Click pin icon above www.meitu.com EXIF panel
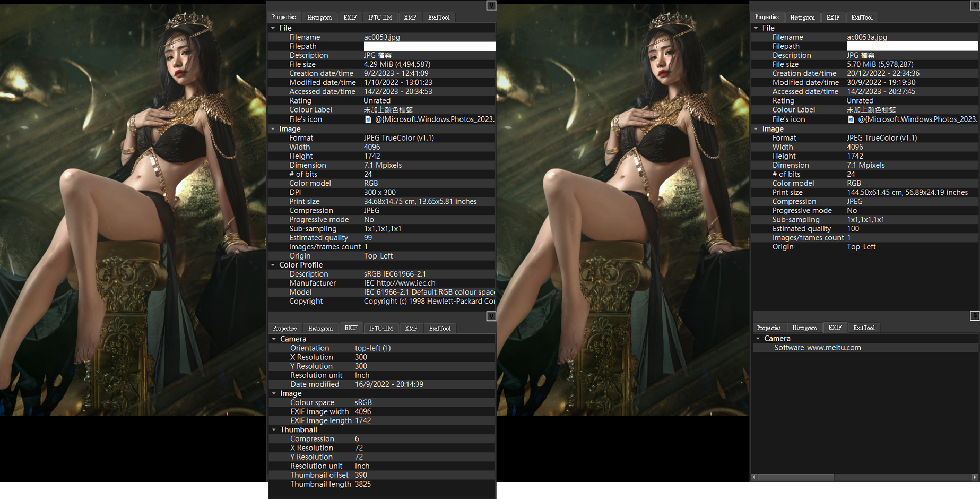The width and height of the screenshot is (980, 499). point(975,316)
